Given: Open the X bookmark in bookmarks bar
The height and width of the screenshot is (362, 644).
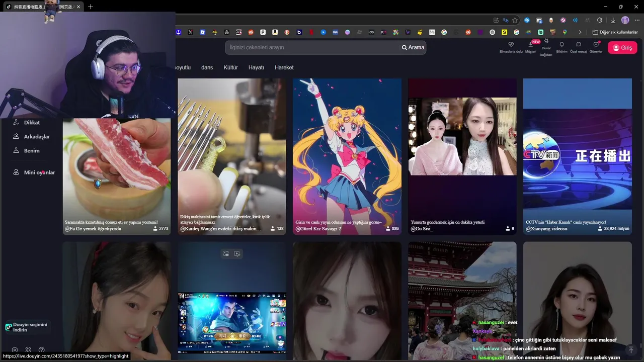Looking at the screenshot, I should (191, 32).
